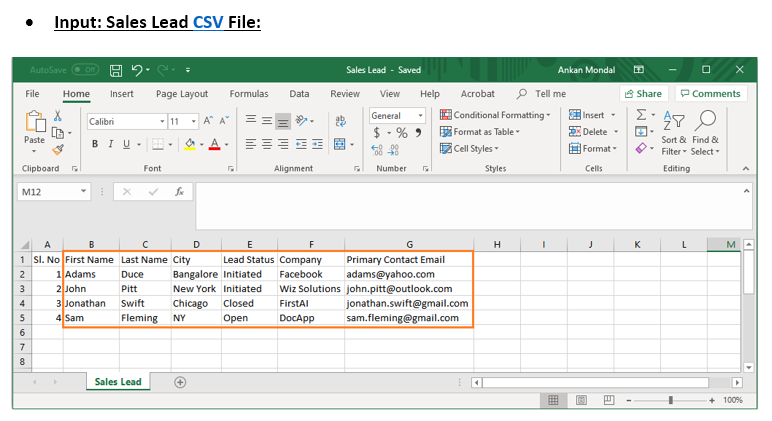This screenshot has height=421, width=772.
Task: Select the Format Painter brush icon
Action: tap(58, 150)
